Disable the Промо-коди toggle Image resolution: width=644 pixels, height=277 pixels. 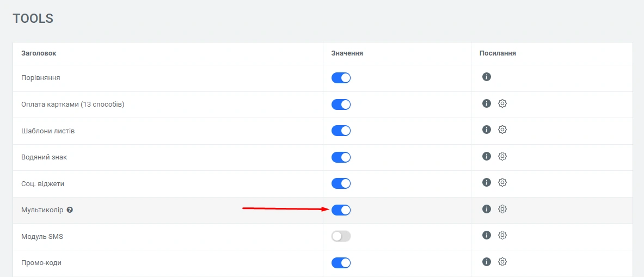pyautogui.click(x=341, y=263)
